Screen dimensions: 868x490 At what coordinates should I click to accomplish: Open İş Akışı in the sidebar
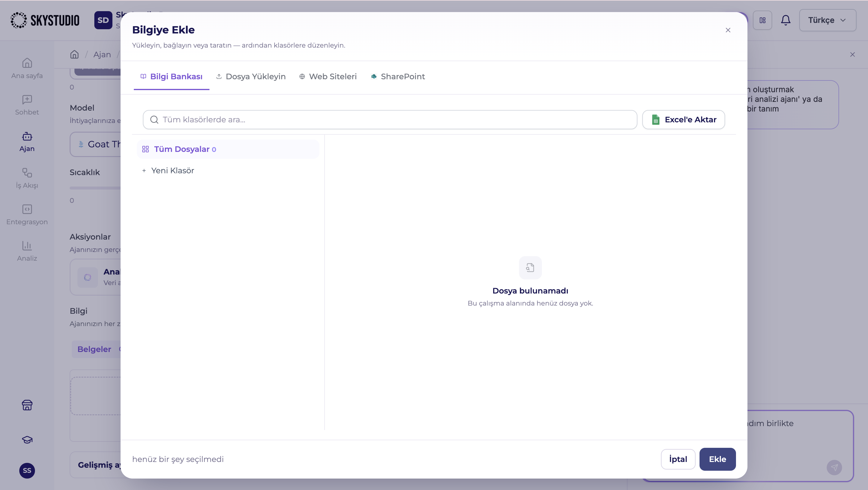(27, 178)
